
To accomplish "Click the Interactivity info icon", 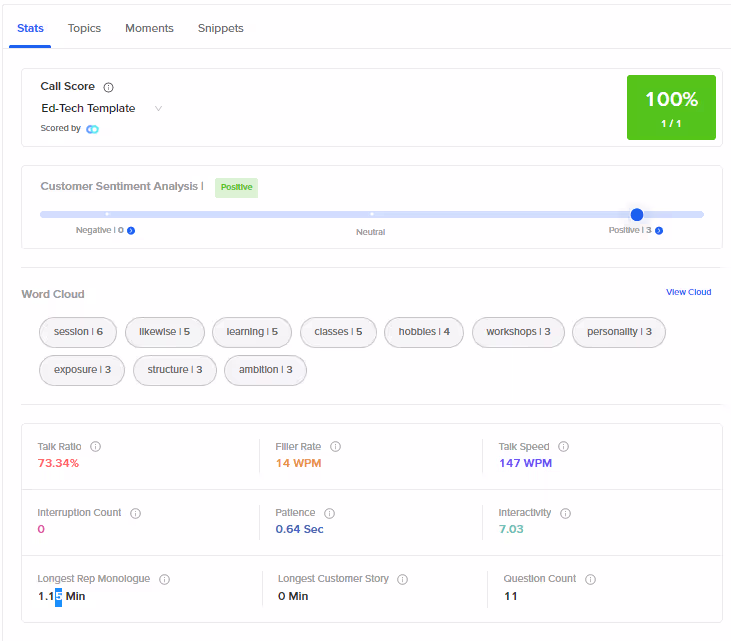I will pyautogui.click(x=565, y=513).
